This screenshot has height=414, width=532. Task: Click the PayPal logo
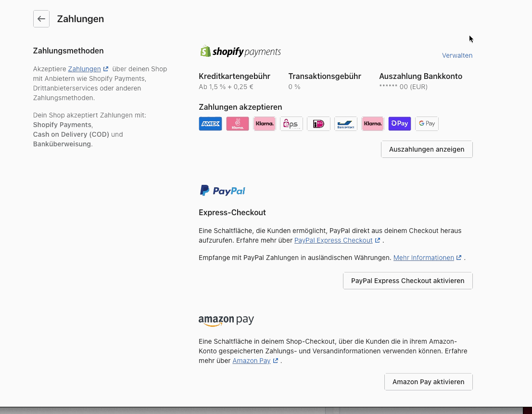coord(222,191)
